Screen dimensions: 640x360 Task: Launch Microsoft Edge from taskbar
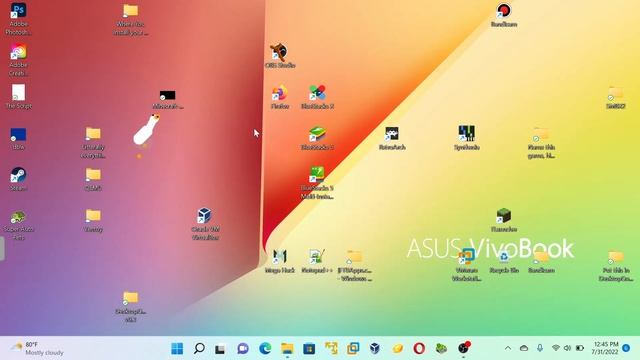[x=265, y=349]
